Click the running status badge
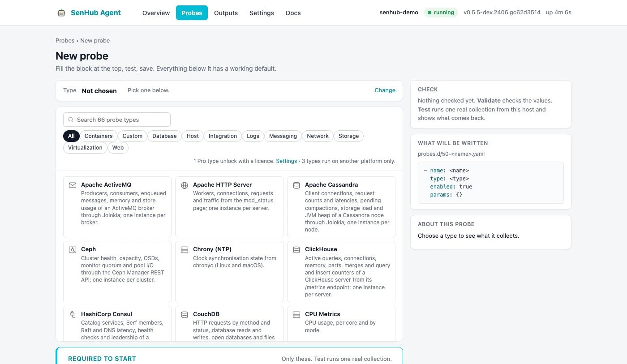 pyautogui.click(x=441, y=13)
